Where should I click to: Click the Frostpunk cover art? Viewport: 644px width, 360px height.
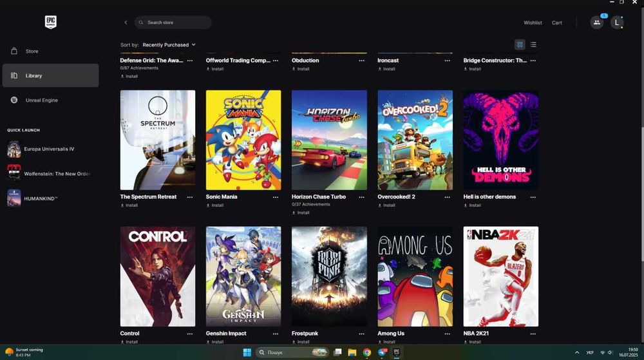click(x=329, y=277)
